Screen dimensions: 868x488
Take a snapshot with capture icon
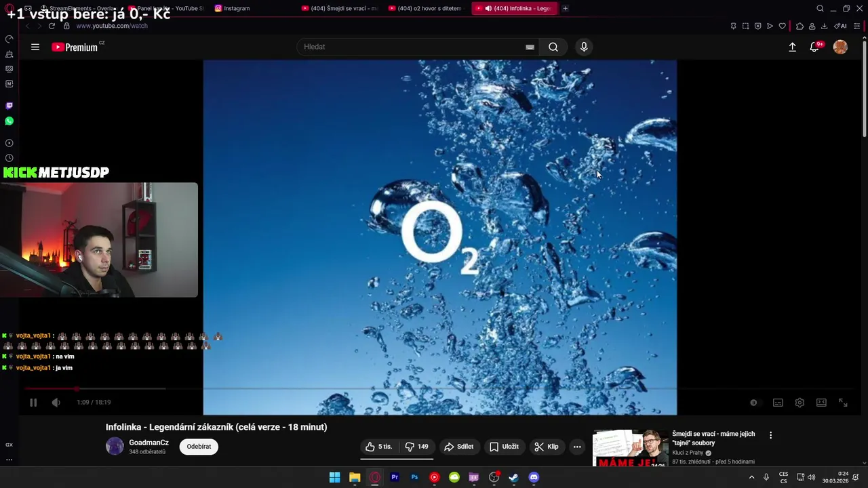(745, 26)
